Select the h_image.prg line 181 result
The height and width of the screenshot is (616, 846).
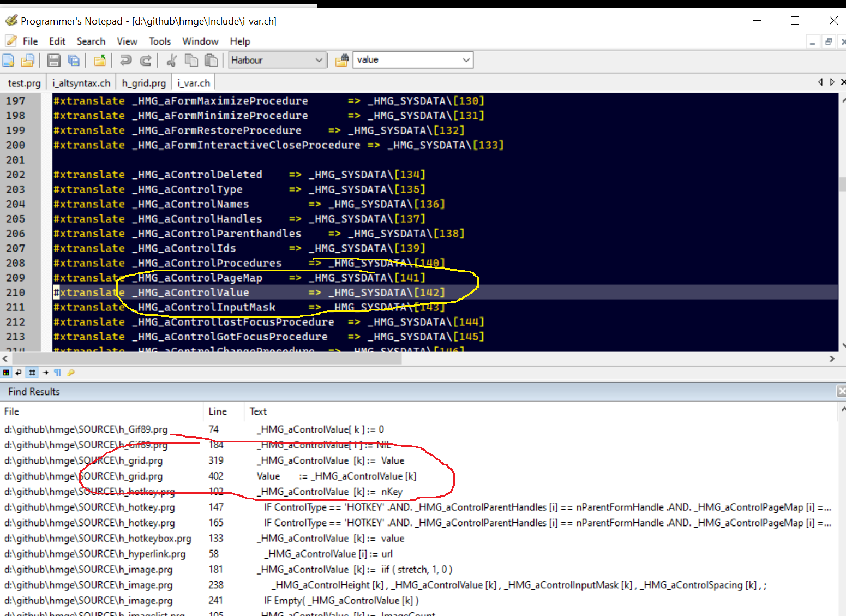(x=418, y=570)
